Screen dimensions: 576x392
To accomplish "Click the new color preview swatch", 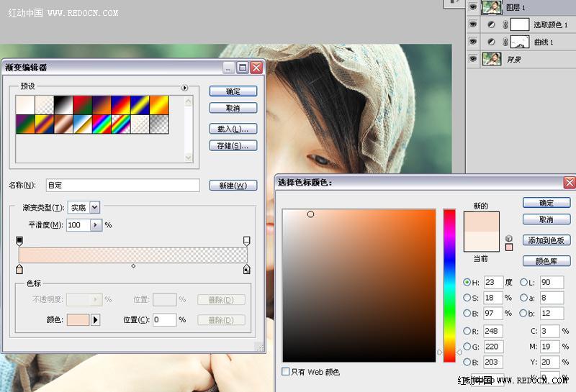I will 482,222.
